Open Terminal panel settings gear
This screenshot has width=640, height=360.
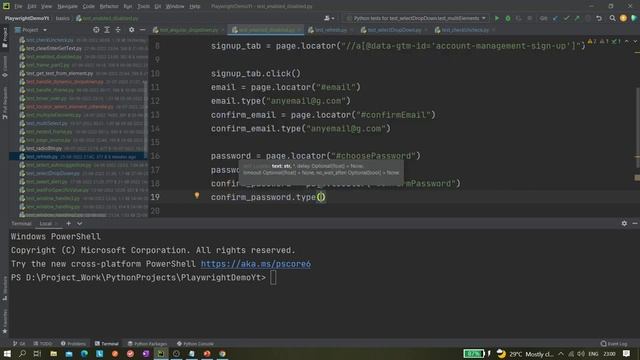624,223
